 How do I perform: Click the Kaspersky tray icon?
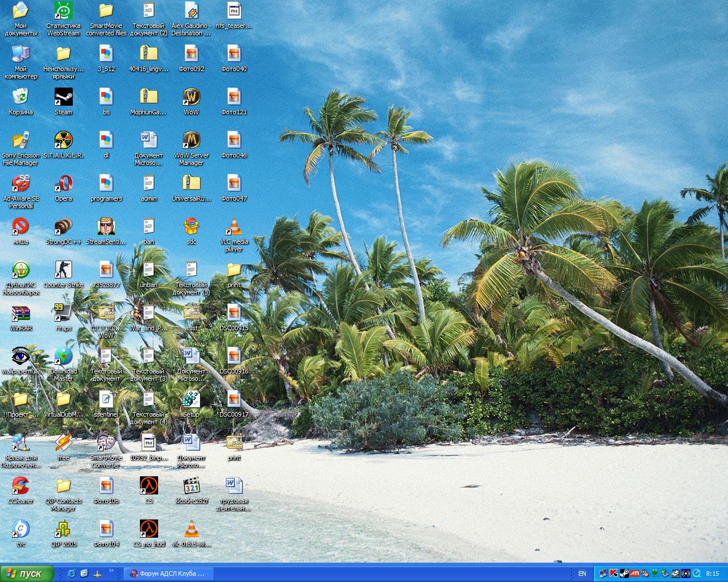point(614,573)
